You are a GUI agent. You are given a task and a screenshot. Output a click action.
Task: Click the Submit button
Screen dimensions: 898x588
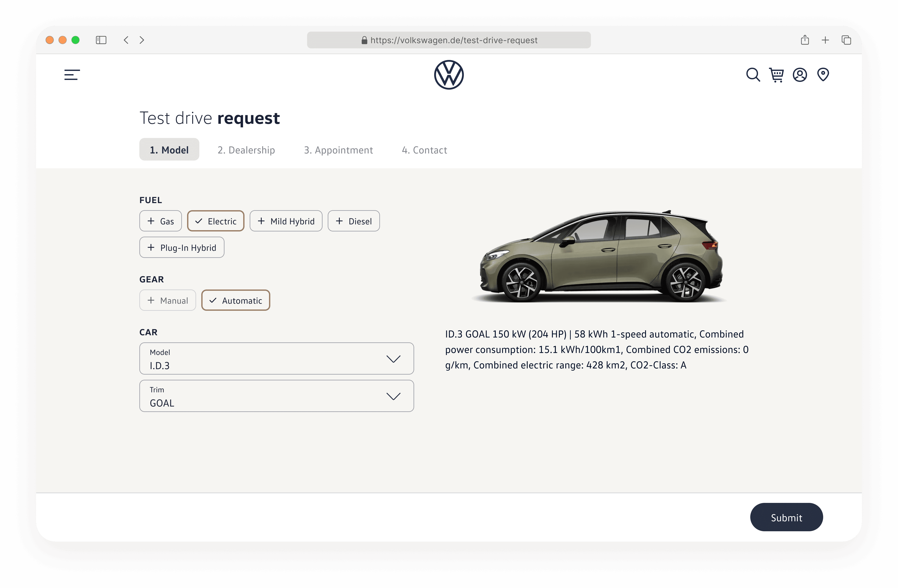tap(786, 517)
